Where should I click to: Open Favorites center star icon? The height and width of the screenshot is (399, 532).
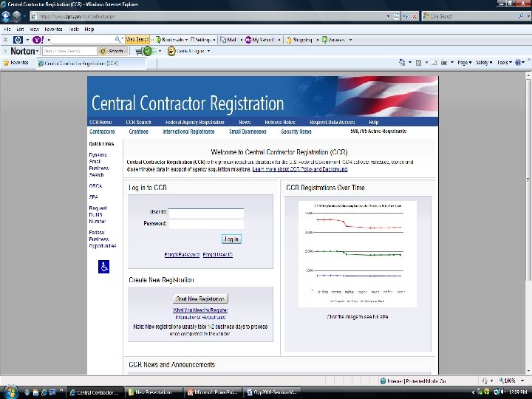tap(6, 63)
